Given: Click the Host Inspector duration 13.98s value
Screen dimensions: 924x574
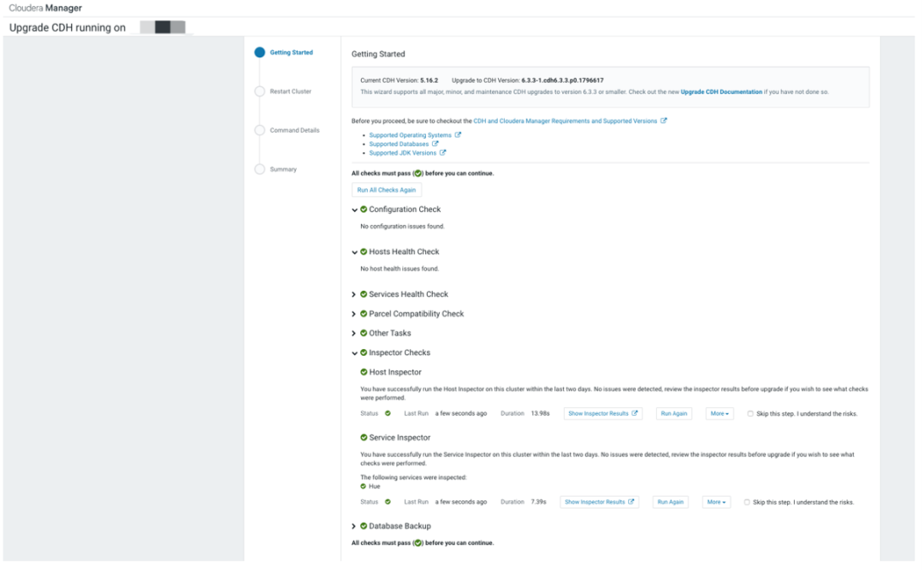Looking at the screenshot, I should 541,414.
